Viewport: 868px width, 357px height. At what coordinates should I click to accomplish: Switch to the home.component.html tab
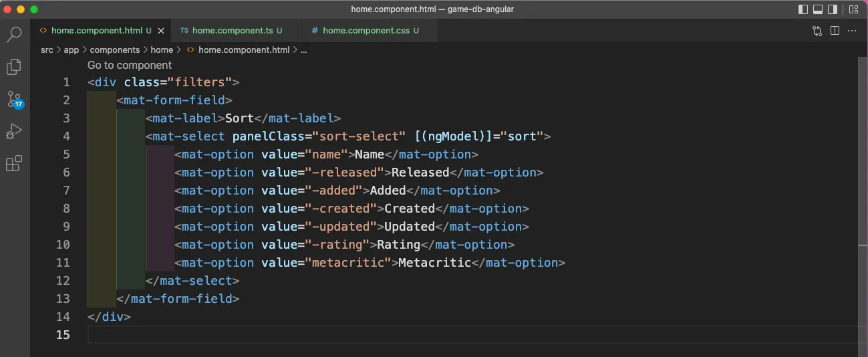click(x=102, y=31)
